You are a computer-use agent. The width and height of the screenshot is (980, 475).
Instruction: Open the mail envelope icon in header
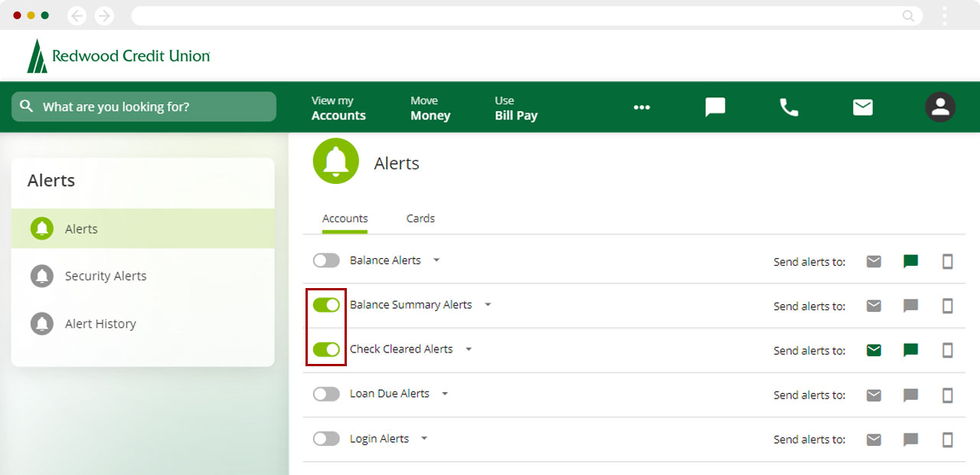click(863, 107)
